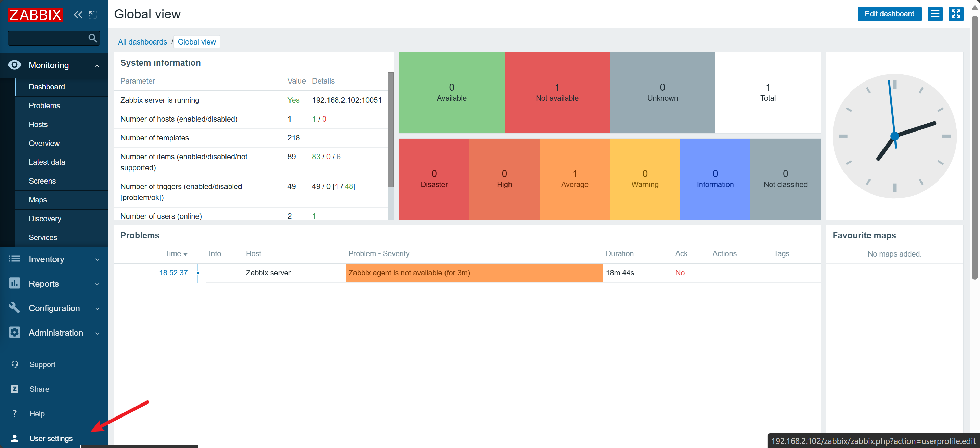The width and height of the screenshot is (980, 448).
Task: Click the red Not available tile
Action: [x=557, y=92]
